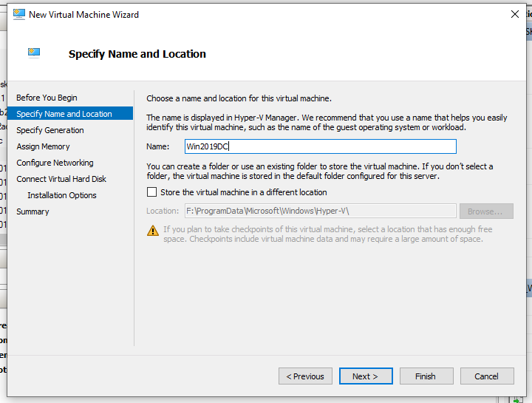Viewport: 532px width, 403px height.
Task: Open the Configure Networking step
Action: (x=55, y=163)
